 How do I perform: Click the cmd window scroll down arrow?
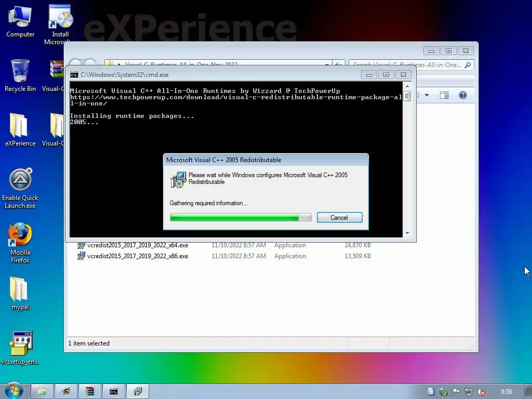click(x=407, y=233)
